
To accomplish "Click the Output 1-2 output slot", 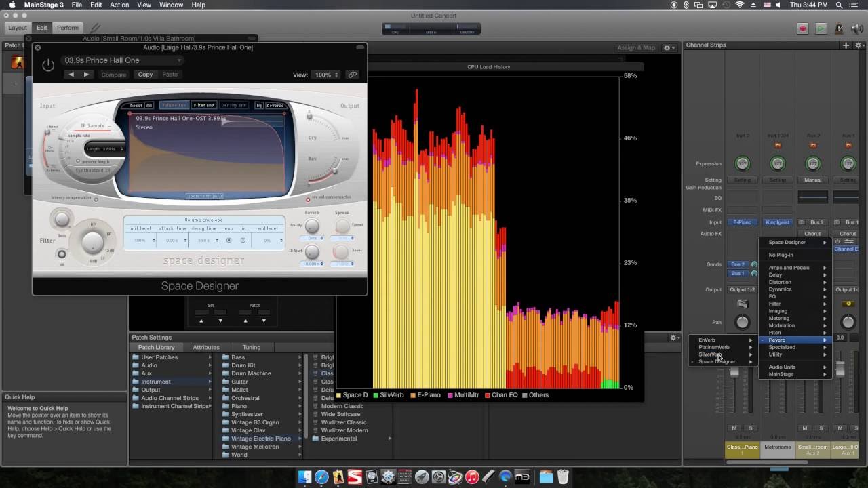I will [743, 289].
